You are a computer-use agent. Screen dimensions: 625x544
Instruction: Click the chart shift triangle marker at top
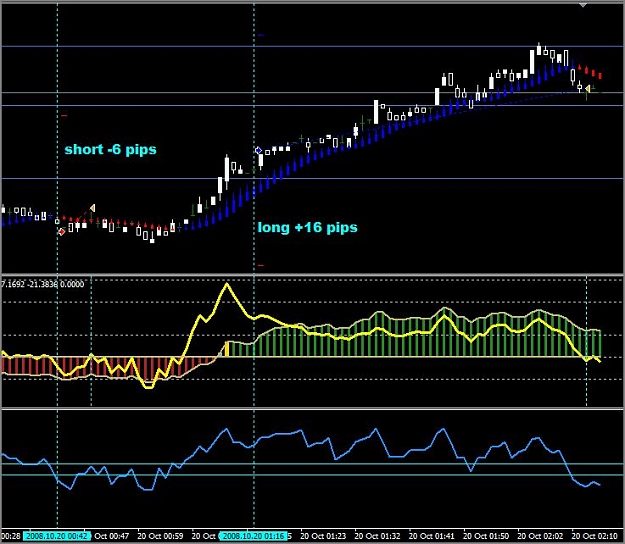click(x=583, y=5)
